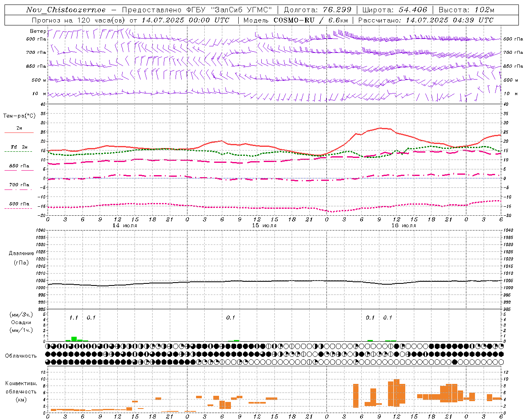The width and height of the screenshot is (525, 420).
Task: Click the Давление panel label
Action: click(21, 253)
